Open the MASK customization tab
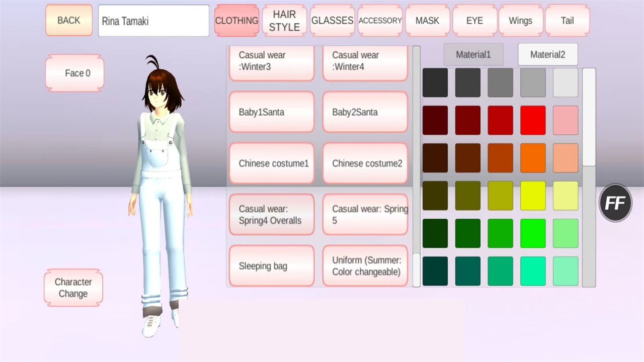This screenshot has height=362, width=644. tap(427, 21)
